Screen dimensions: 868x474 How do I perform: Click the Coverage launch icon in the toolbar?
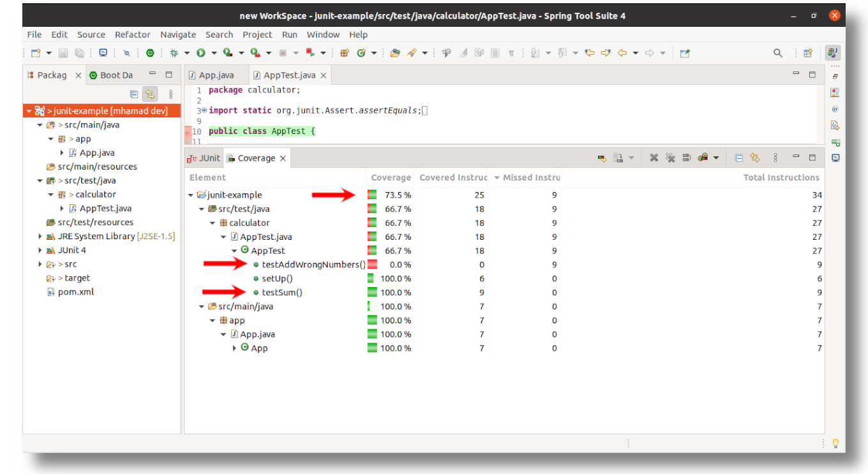coord(228,53)
